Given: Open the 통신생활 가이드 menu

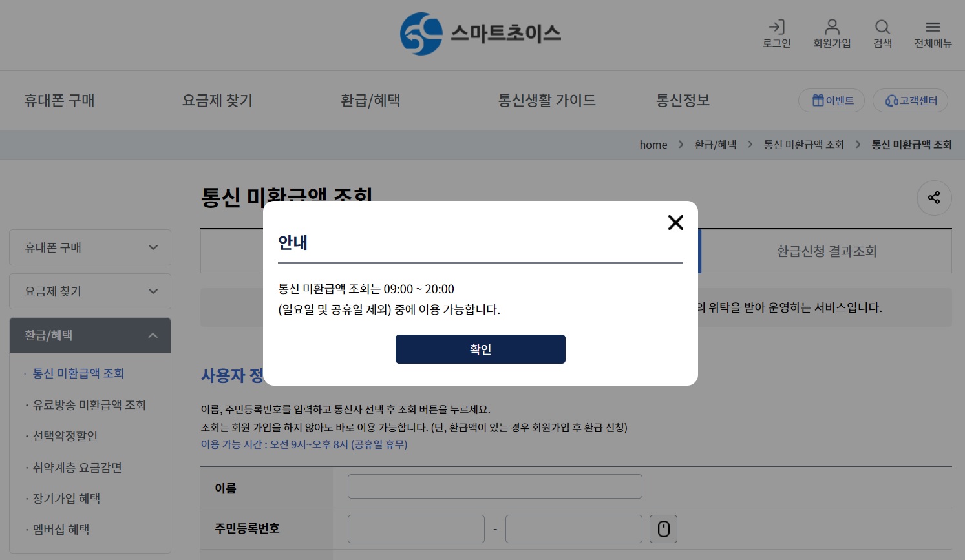Looking at the screenshot, I should point(547,100).
